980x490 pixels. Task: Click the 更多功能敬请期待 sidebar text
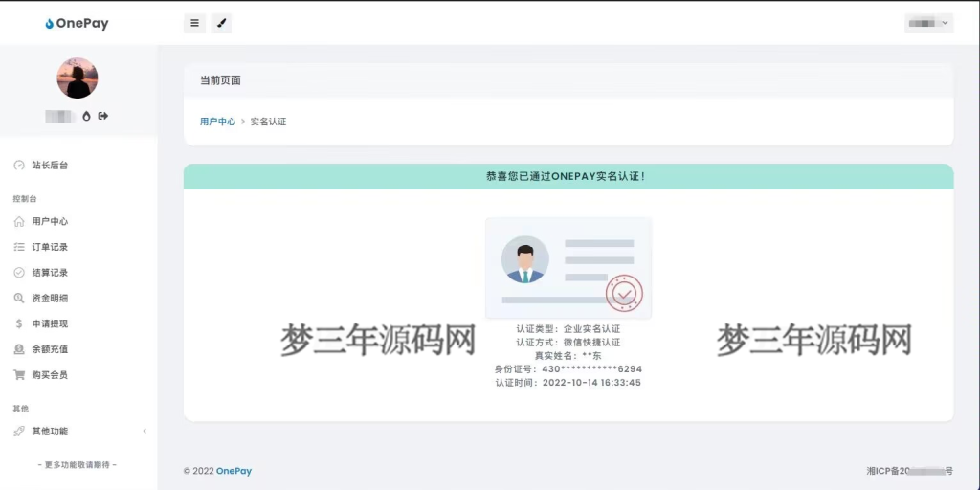78,465
